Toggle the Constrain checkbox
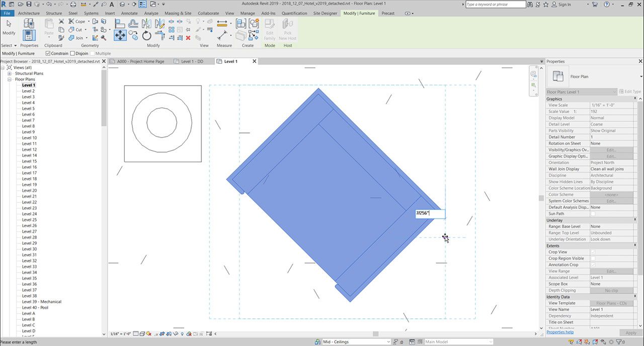Screen dimensions: 644x346 pos(48,53)
